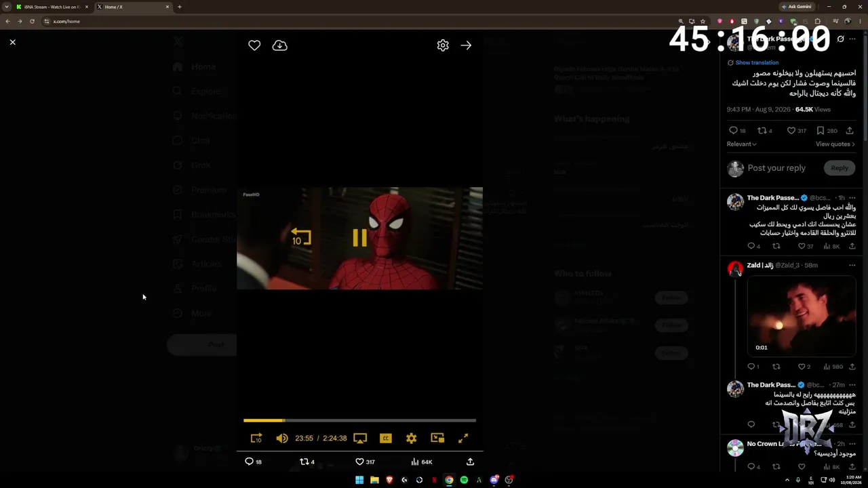Viewport: 868px width, 488px height.
Task: Open more options on Zald's reply
Action: [852, 265]
